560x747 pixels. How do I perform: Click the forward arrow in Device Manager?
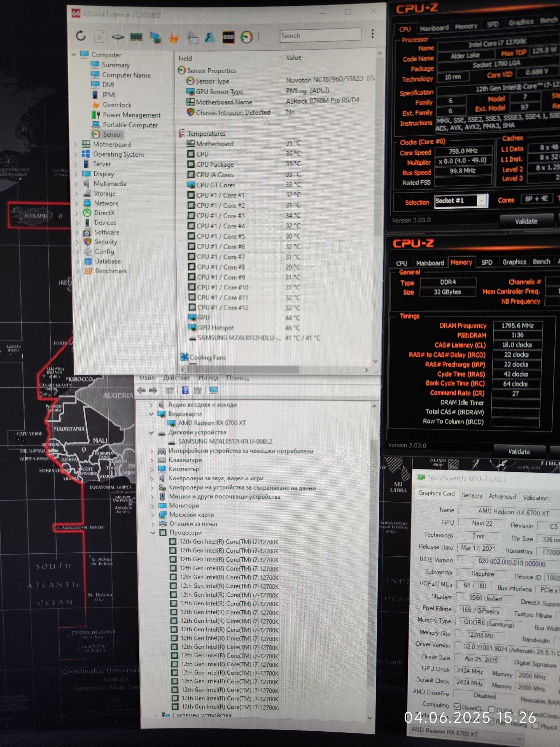pyautogui.click(x=153, y=390)
